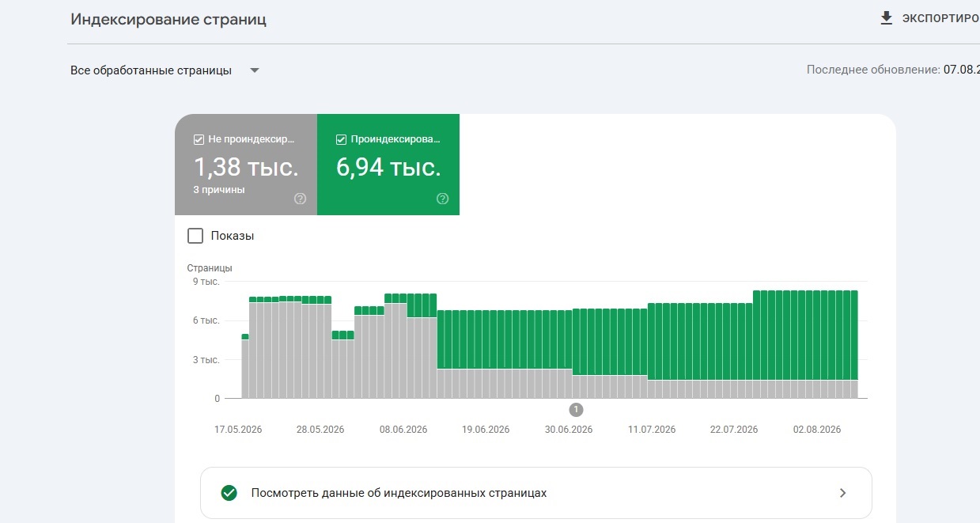
Task: Click the "Индексирование страниц" page heading
Action: tap(168, 20)
